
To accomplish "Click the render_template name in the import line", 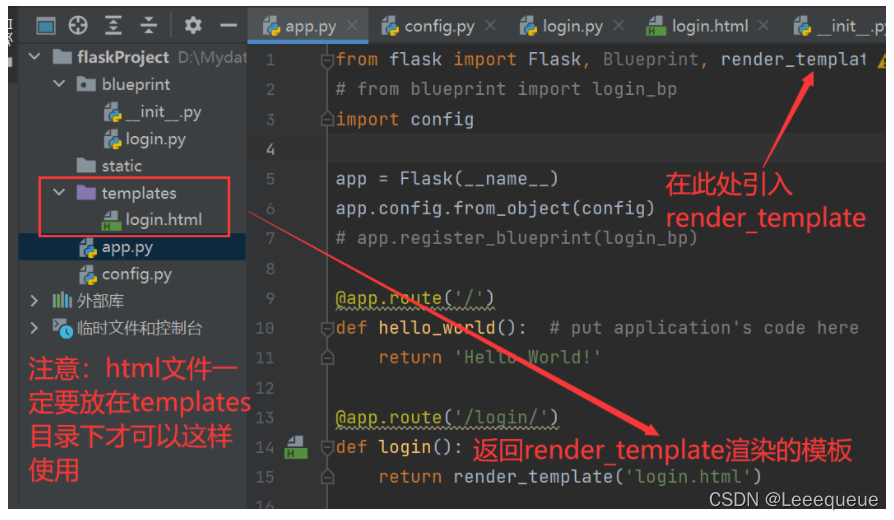I will 793,59.
